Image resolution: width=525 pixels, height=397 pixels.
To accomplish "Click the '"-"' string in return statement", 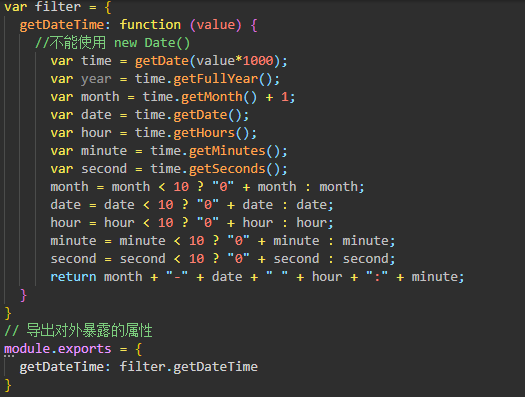I will pyautogui.click(x=177, y=276).
